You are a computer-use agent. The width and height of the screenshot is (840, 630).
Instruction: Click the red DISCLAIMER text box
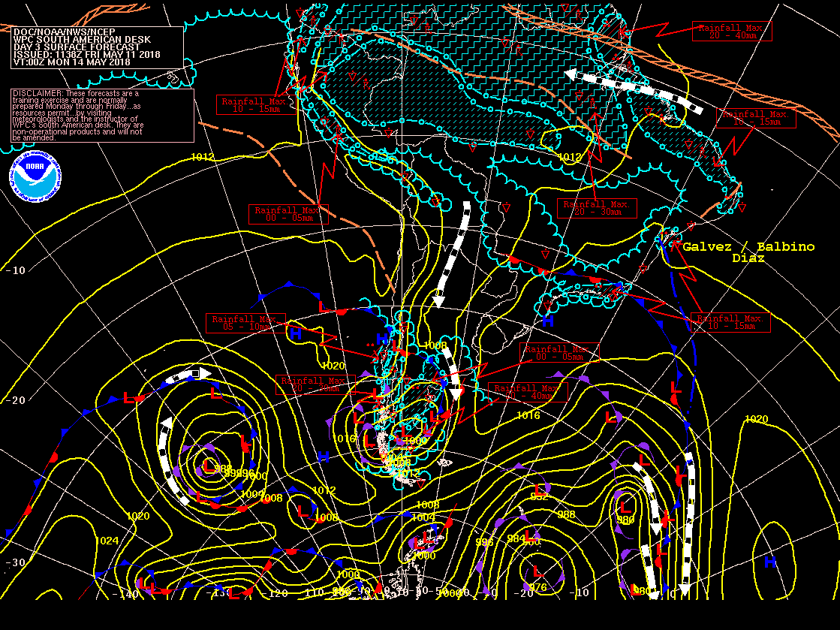[102, 115]
